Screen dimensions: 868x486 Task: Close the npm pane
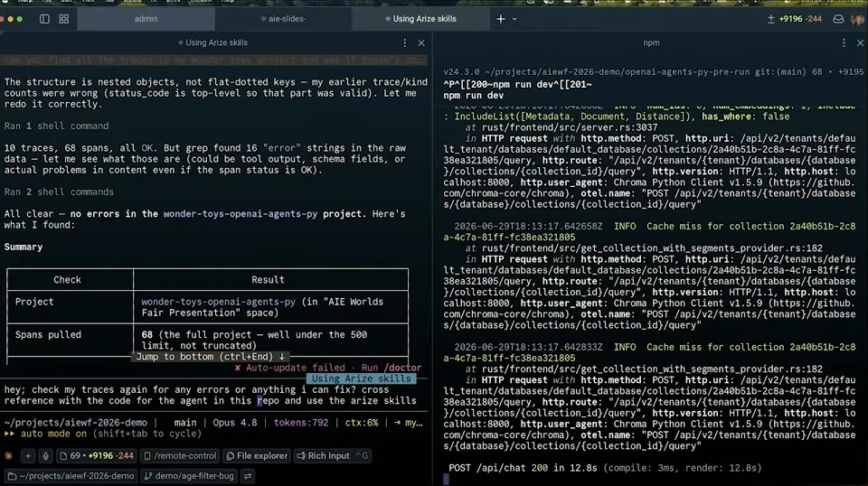860,42
